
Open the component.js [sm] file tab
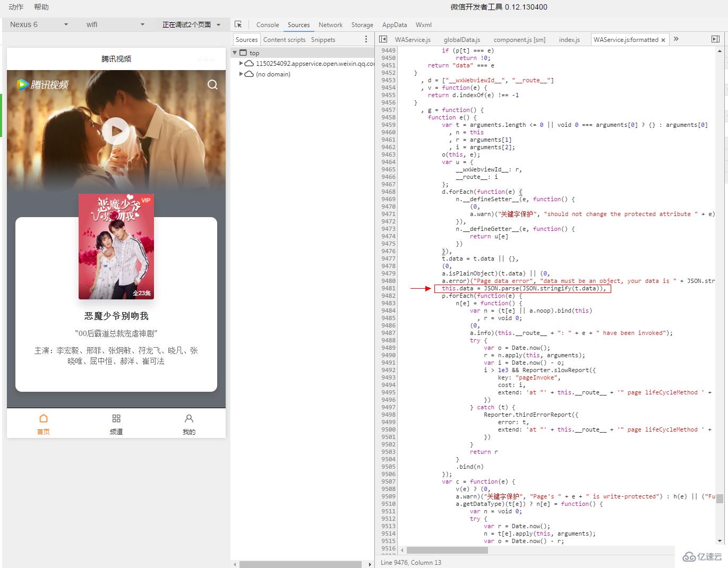point(519,40)
